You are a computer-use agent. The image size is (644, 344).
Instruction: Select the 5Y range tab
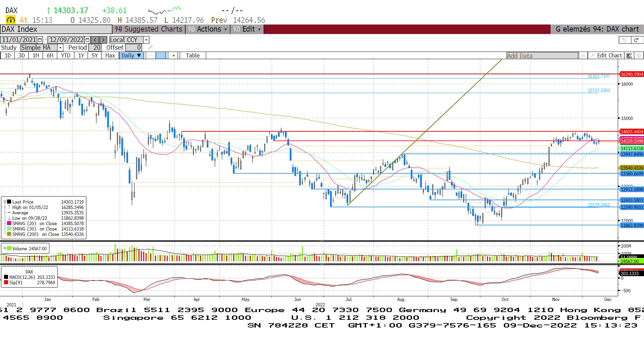(95, 55)
